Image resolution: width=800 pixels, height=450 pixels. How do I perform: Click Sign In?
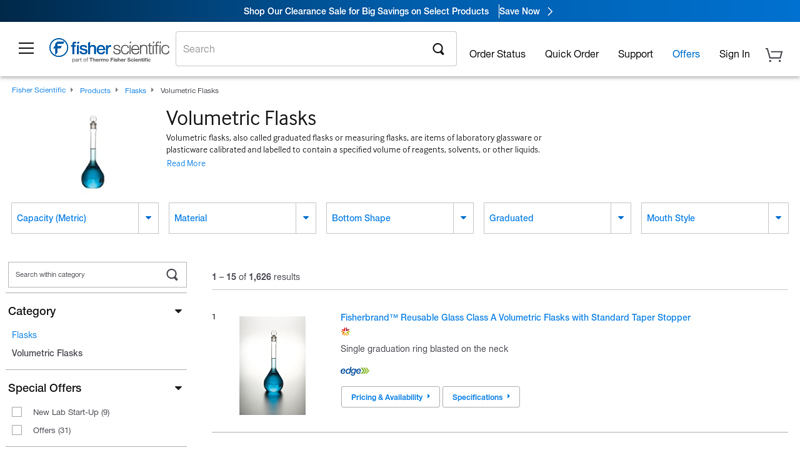coord(734,54)
